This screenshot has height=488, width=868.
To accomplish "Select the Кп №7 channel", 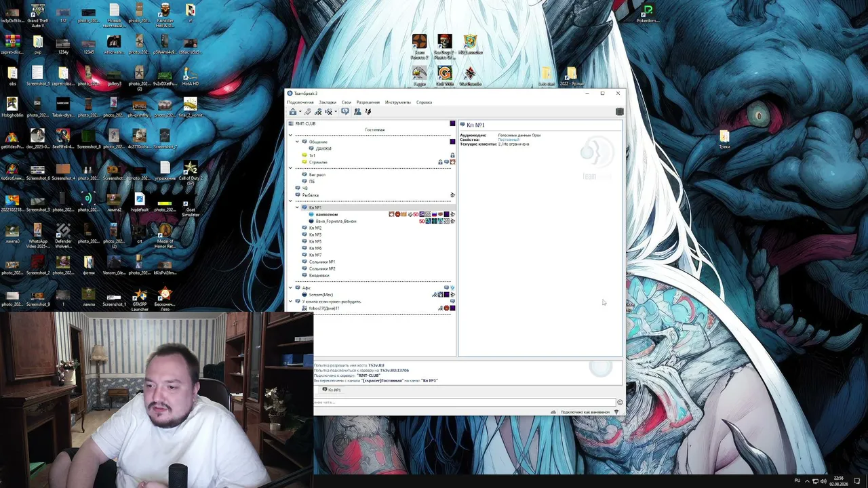I will [x=315, y=255].
